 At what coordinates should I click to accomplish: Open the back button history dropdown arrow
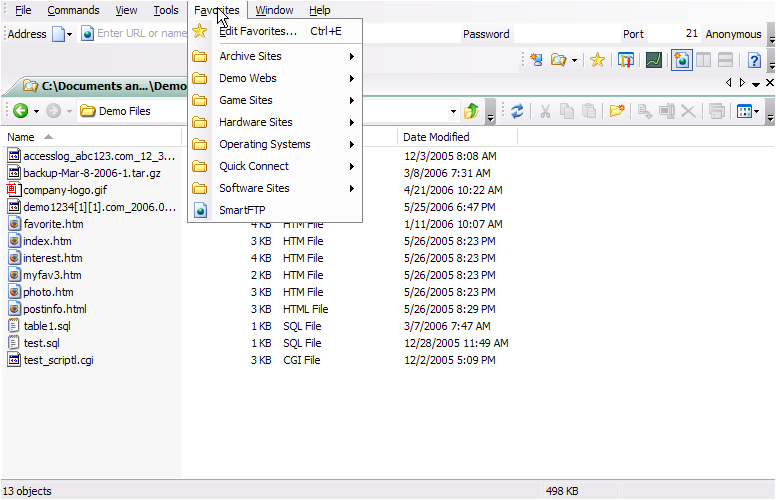point(36,111)
